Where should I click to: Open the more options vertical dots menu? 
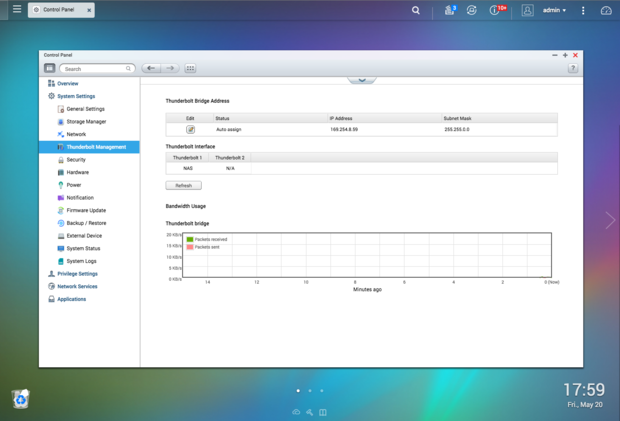583,10
